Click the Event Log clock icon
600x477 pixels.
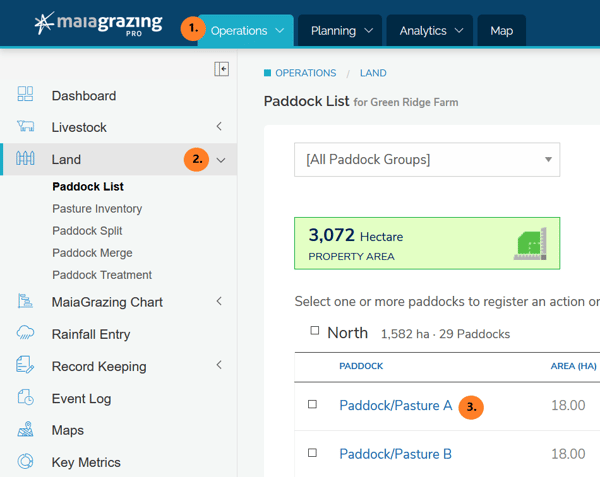coord(26,398)
